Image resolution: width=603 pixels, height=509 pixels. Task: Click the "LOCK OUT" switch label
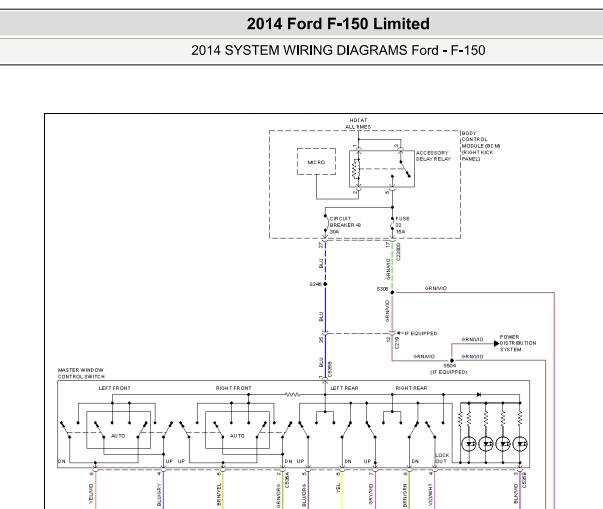[x=442, y=458]
